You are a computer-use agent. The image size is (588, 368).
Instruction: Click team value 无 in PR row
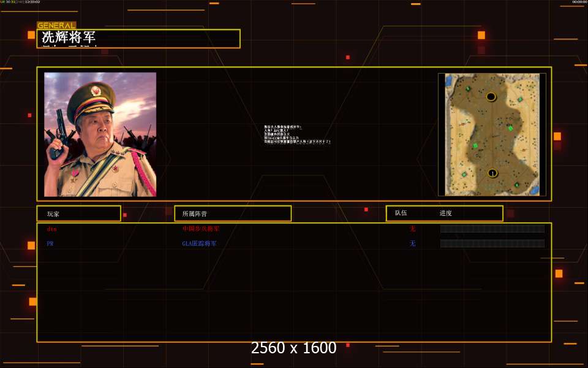click(x=412, y=243)
